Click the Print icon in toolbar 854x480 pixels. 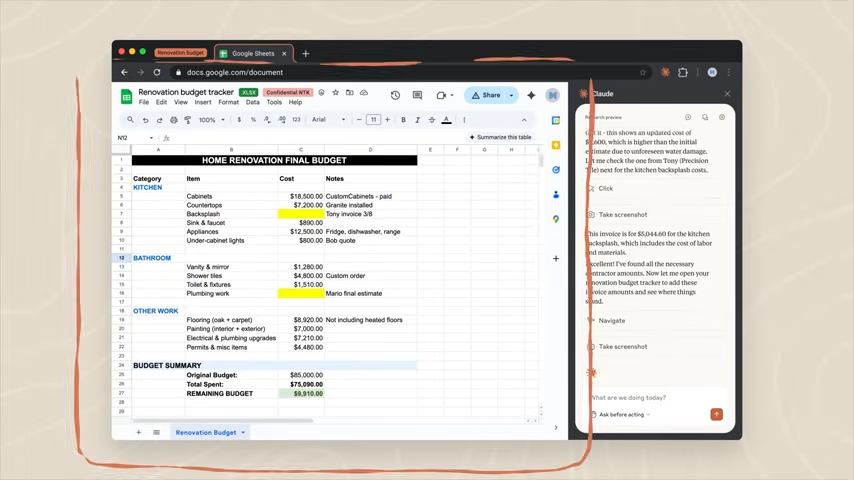click(x=174, y=120)
